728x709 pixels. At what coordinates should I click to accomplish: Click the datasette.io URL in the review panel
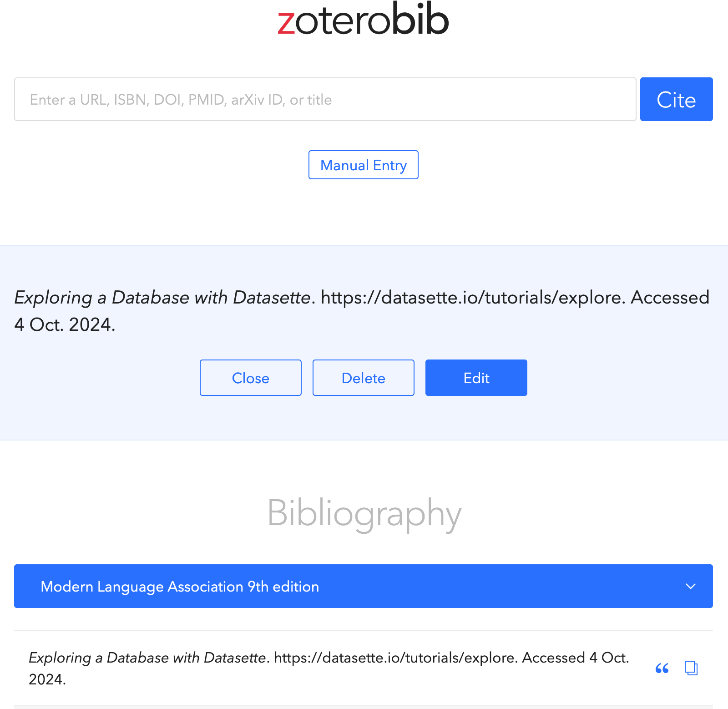[471, 298]
